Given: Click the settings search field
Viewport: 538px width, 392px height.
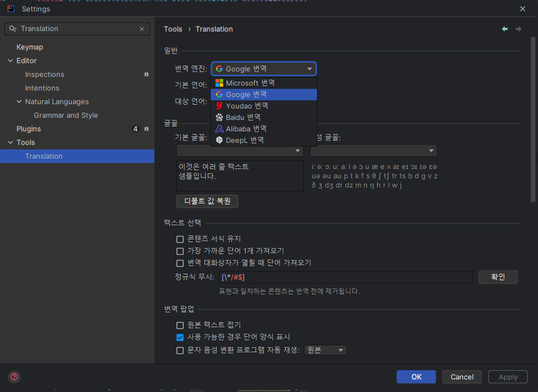Looking at the screenshot, I should tap(77, 29).
